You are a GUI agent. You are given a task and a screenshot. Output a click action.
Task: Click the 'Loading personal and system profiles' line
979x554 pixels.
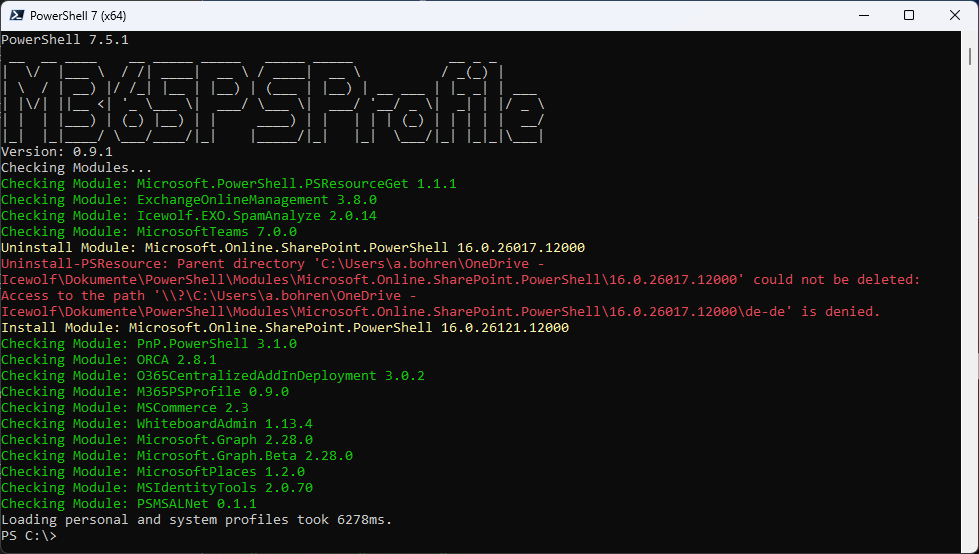pyautogui.click(x=197, y=520)
